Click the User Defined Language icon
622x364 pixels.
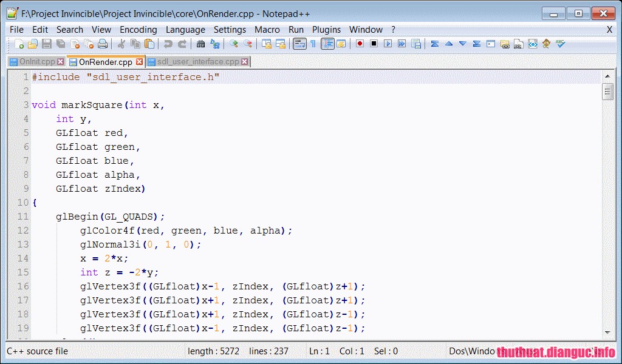point(341,44)
